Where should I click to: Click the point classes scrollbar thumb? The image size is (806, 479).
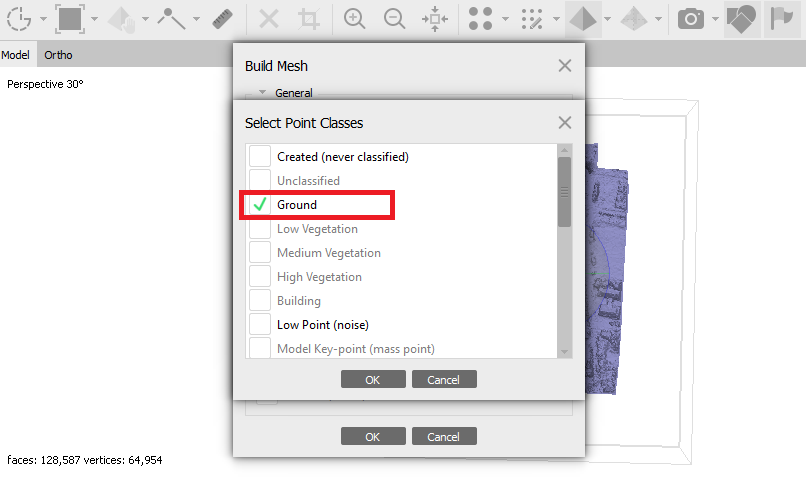click(564, 192)
